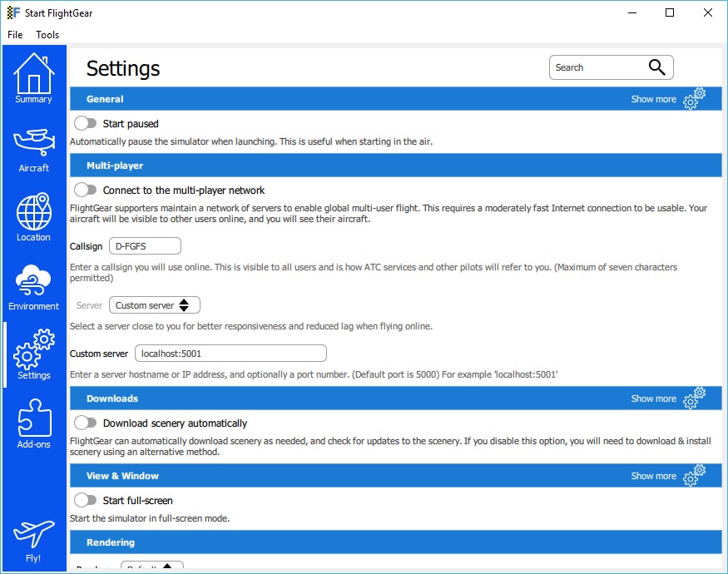Click the Multi-player section header
The width and height of the screenshot is (728, 574).
click(x=395, y=166)
